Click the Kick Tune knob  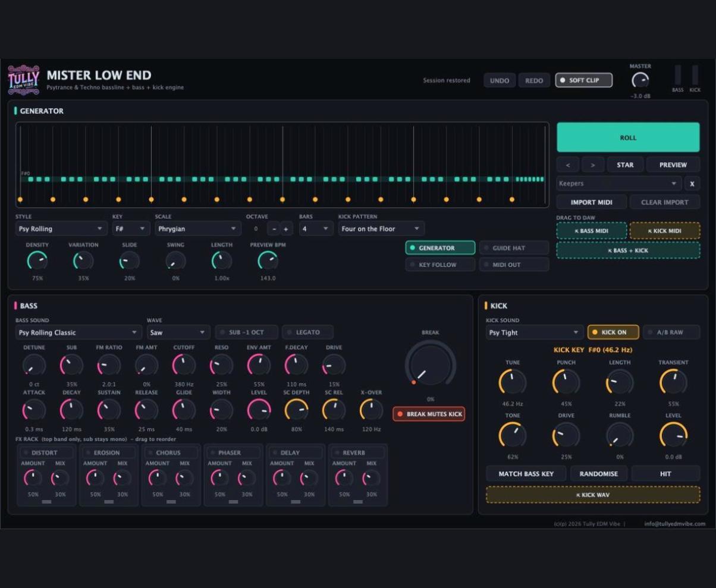tap(512, 382)
